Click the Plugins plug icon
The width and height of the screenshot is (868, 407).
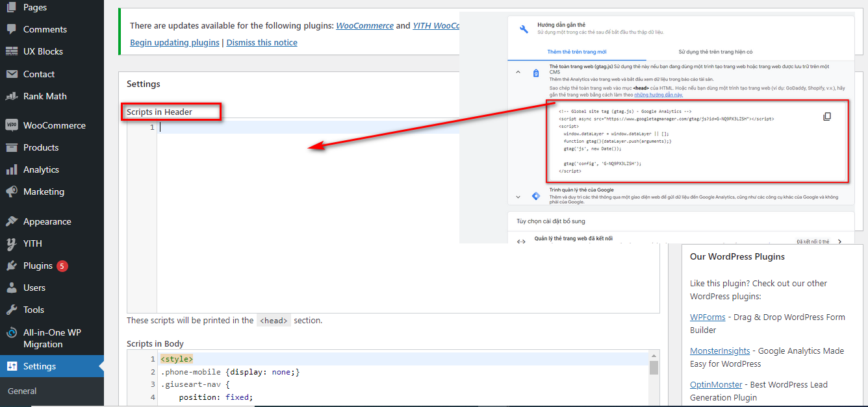click(12, 265)
